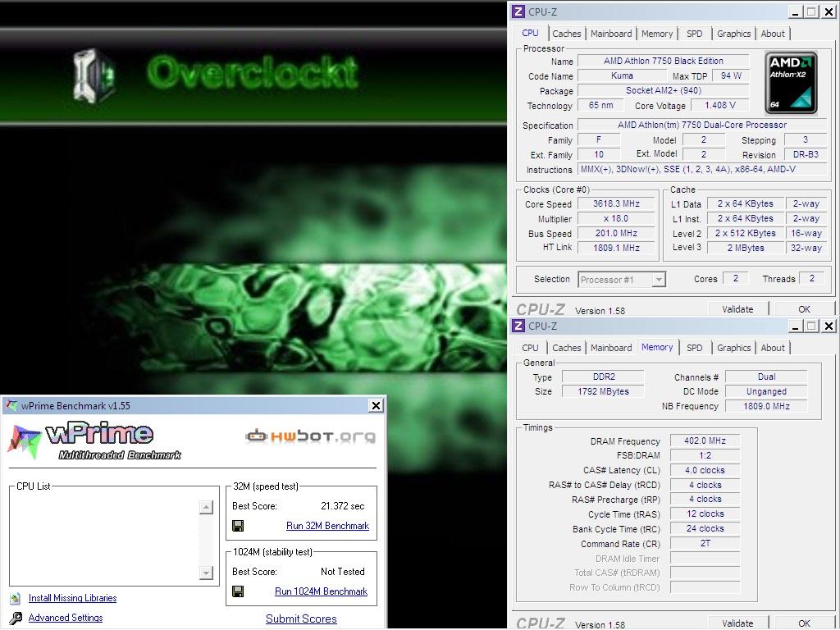Click the Overclockt PC case logo on desktop
The height and width of the screenshot is (630, 840).
(x=95, y=75)
